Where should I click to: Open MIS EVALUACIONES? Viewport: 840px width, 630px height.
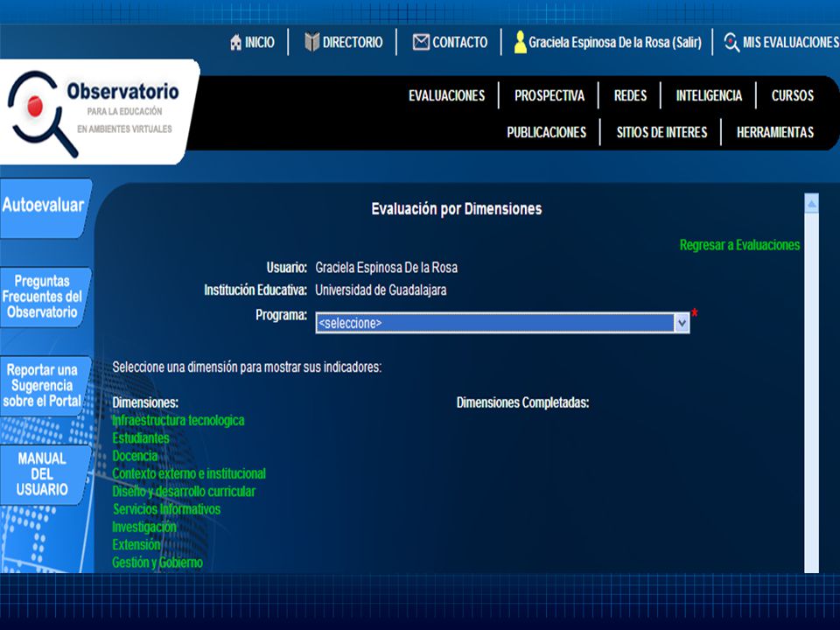791,42
